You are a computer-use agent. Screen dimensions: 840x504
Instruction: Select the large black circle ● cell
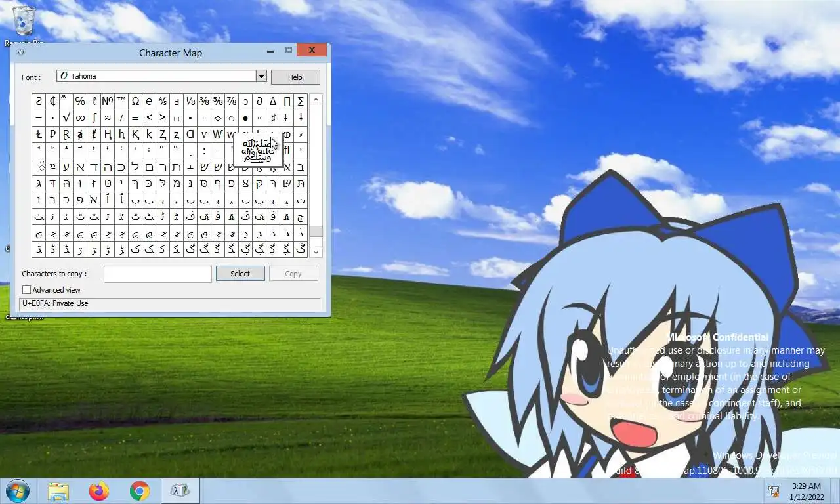point(245,118)
